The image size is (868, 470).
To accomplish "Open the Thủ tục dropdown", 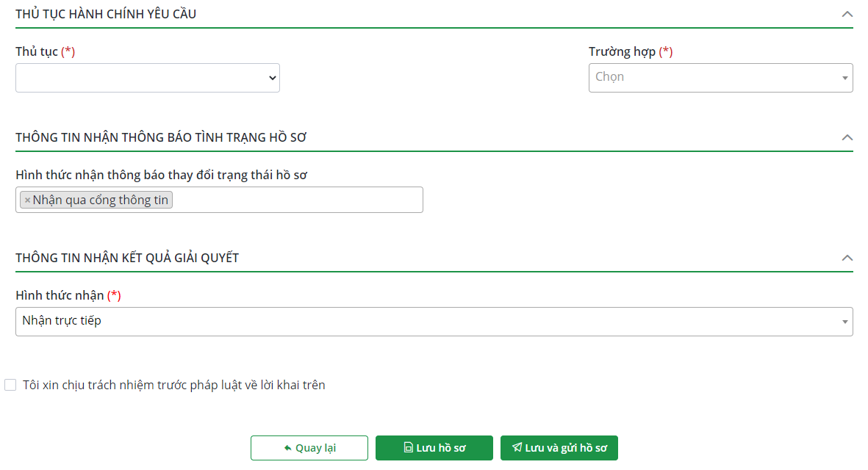I will [147, 78].
